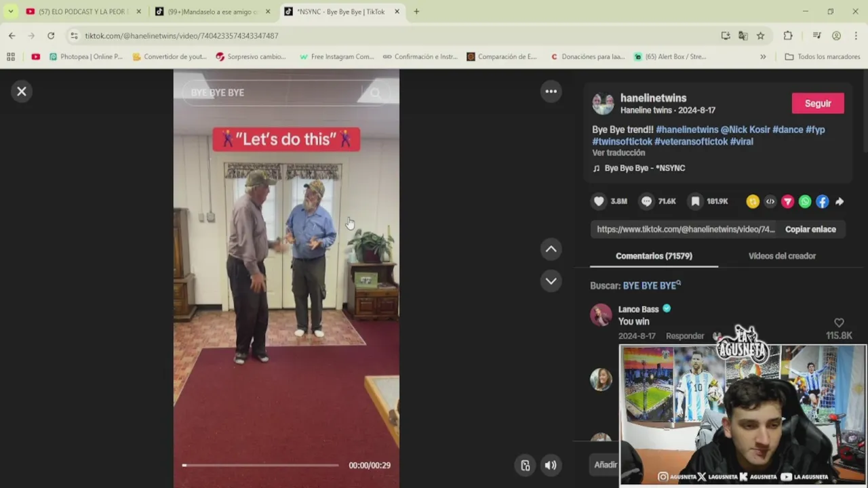868x488 pixels.
Task: Open hanelinetwins profile avatar
Action: (x=603, y=104)
